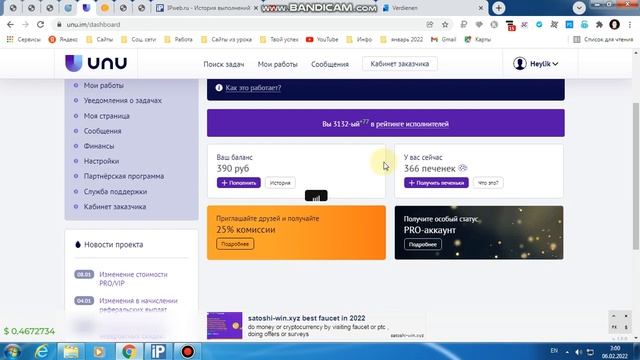The width and height of the screenshot is (640, 360).
Task: Open the Карты bookmark
Action: click(478, 40)
